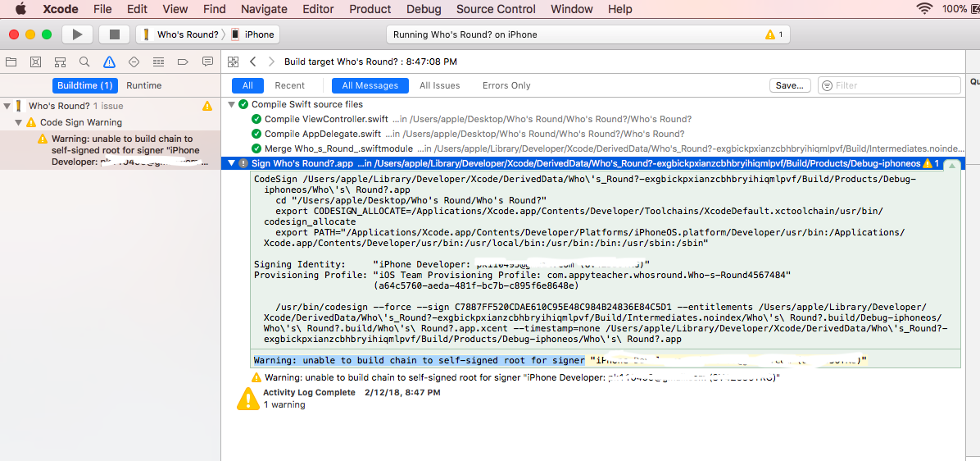Click Build target Who's Round? breadcrumb
Image resolution: width=980 pixels, height=461 pixels.
(x=370, y=62)
